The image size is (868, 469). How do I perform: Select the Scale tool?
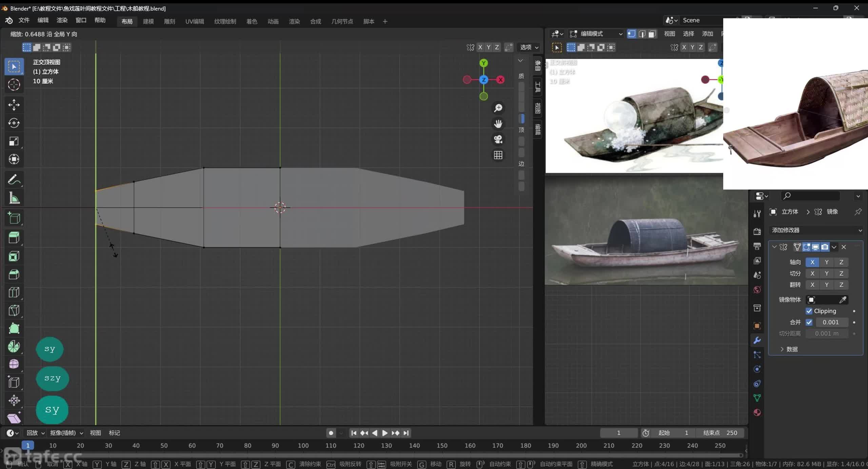click(x=14, y=141)
